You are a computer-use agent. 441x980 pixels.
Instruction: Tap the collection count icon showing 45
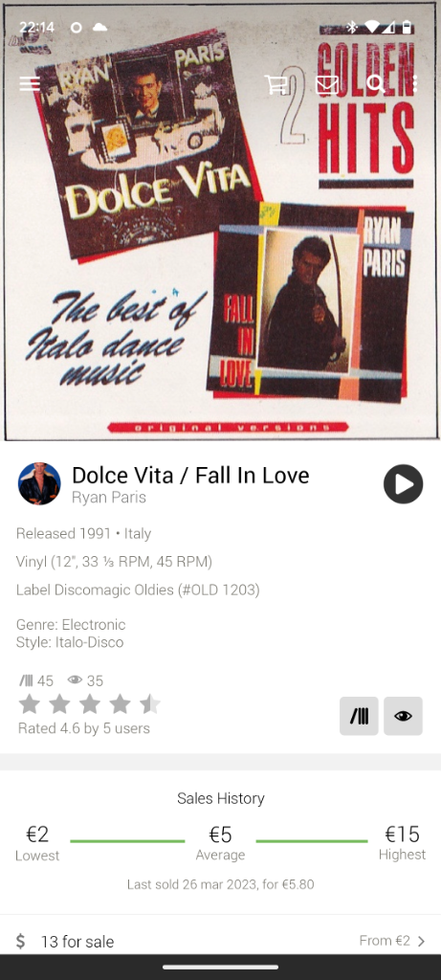click(x=26, y=680)
